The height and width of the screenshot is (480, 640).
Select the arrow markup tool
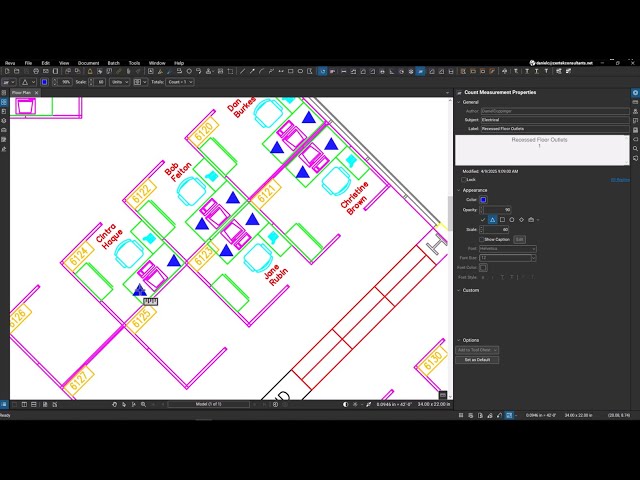click(x=252, y=71)
